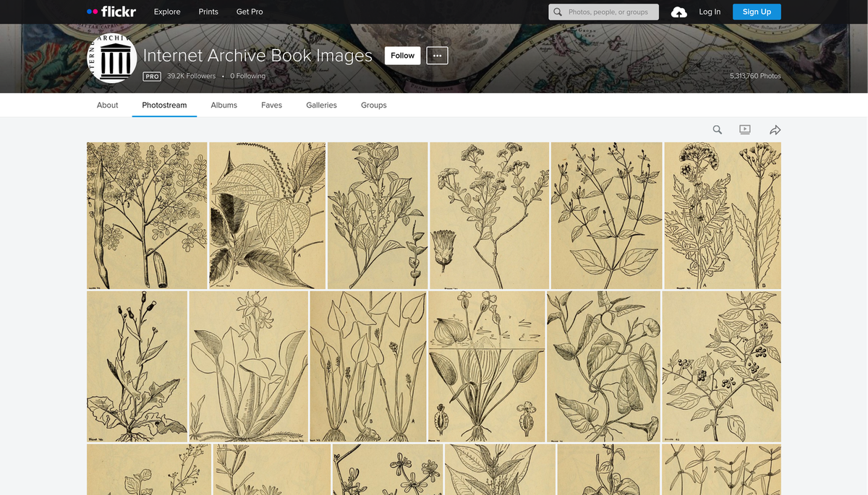Share the photostream via arrow icon
The image size is (868, 495).
pos(775,130)
